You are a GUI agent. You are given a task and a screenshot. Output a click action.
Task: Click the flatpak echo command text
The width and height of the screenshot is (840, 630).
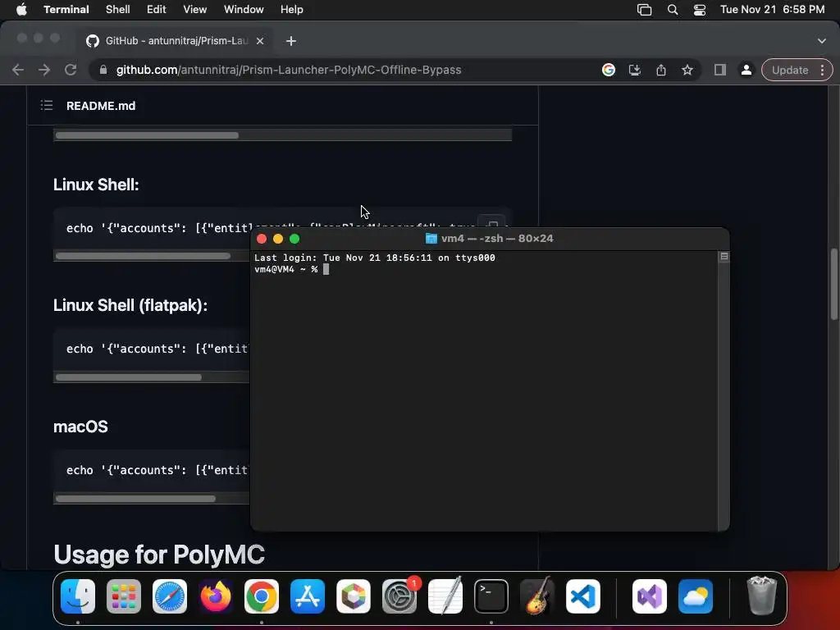(157, 349)
